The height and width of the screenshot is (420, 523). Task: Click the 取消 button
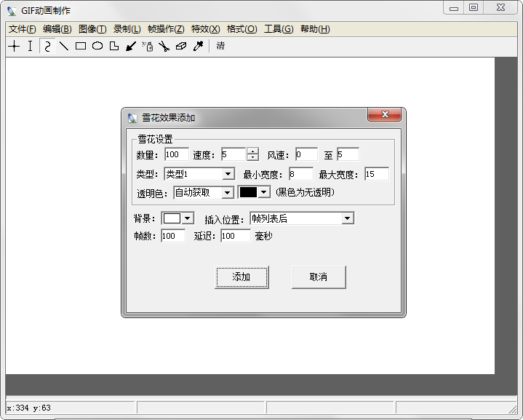click(319, 277)
